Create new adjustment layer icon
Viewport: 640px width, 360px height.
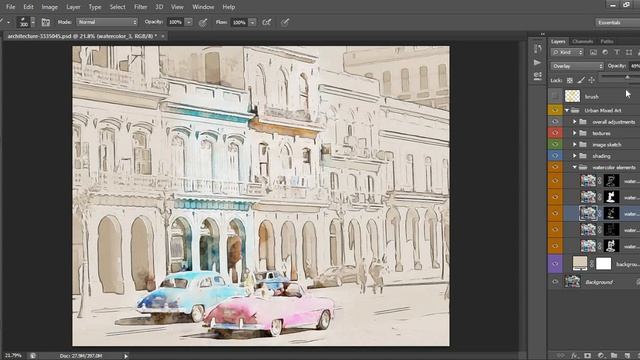(601, 356)
